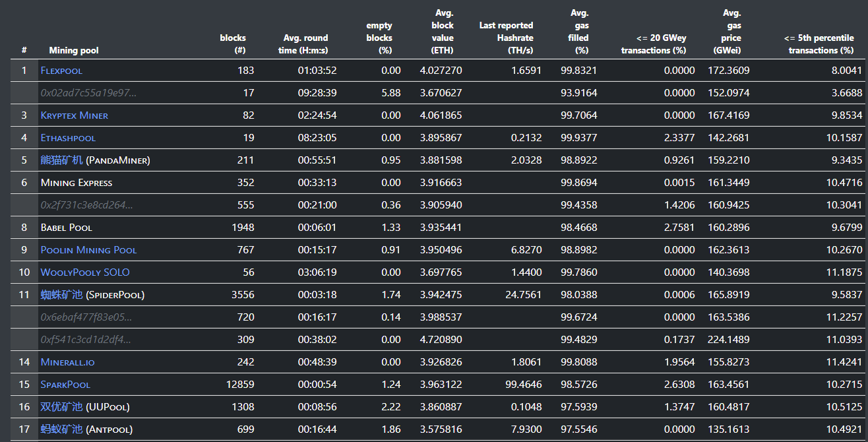The width and height of the screenshot is (868, 442).
Task: Sort by Avg. block value (ETH) header
Action: tap(443, 32)
